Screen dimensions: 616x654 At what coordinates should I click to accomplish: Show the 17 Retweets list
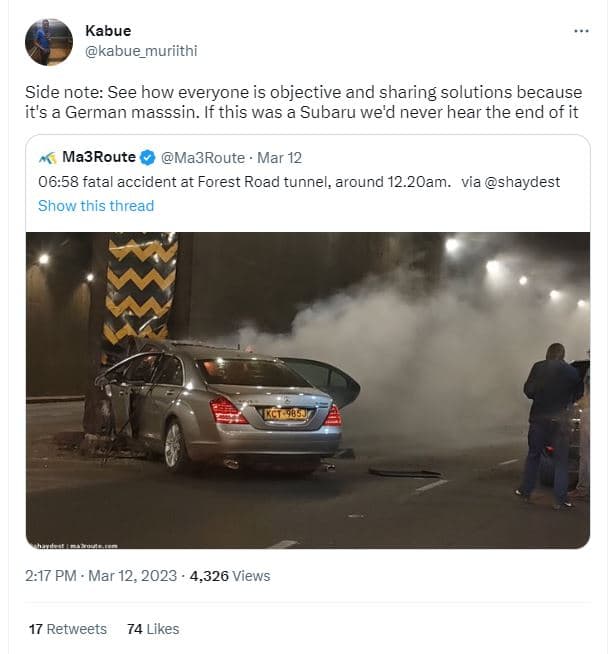[x=68, y=629]
